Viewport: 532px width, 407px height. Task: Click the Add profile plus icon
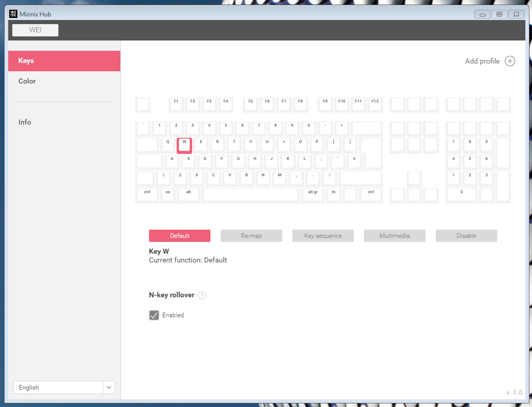pos(509,61)
